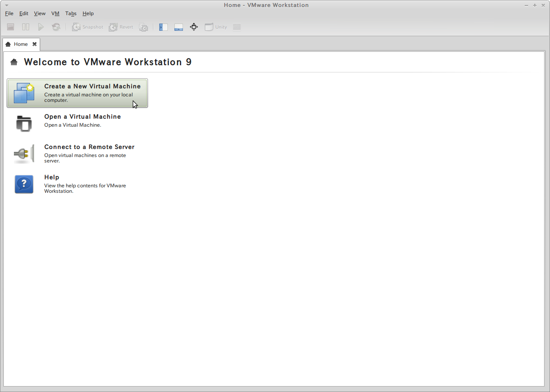Screen dimensions: 550x392
Task: Open the Tabs menu
Action: click(x=71, y=13)
